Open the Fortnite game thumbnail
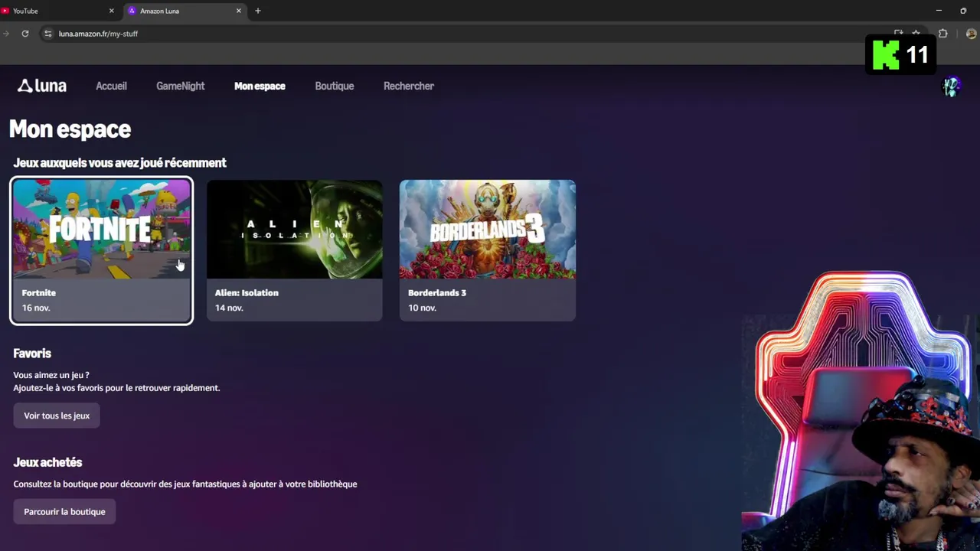The height and width of the screenshot is (551, 980). coord(102,230)
